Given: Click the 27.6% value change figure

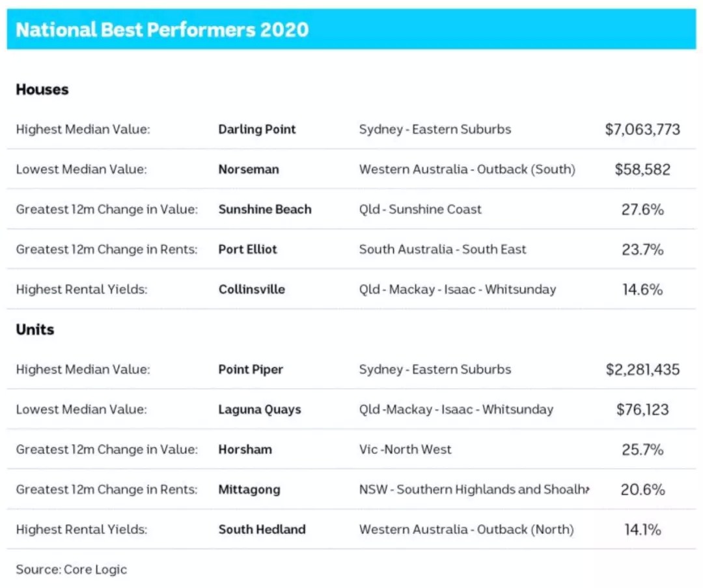Looking at the screenshot, I should [x=642, y=210].
